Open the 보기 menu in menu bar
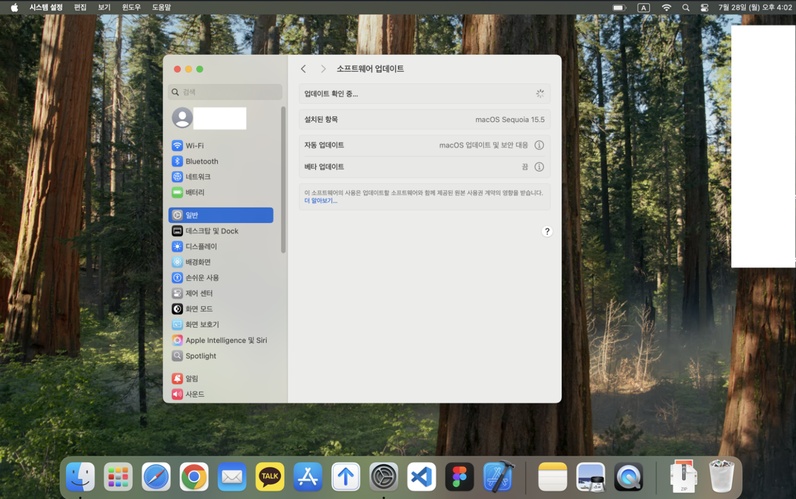The image size is (796, 499). (104, 7)
